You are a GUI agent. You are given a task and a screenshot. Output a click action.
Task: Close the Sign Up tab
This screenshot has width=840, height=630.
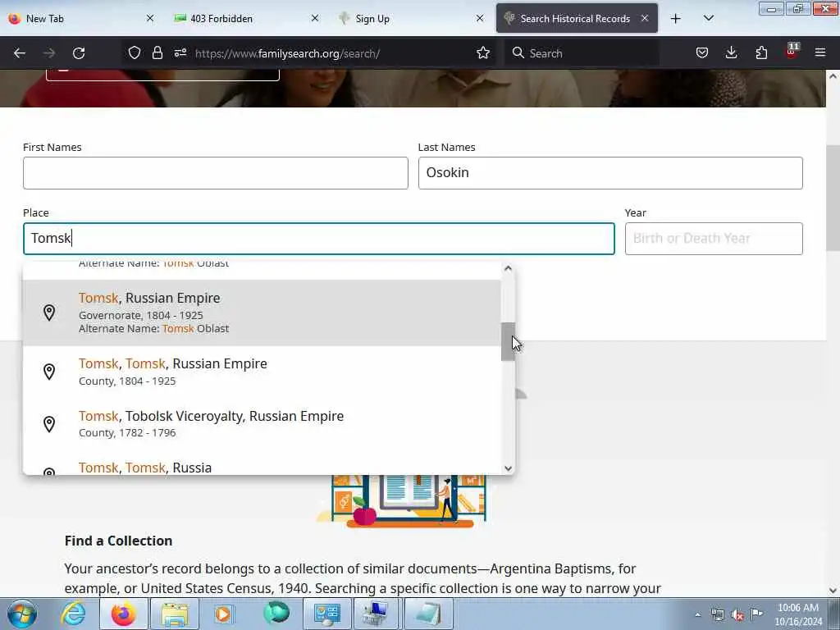point(480,18)
